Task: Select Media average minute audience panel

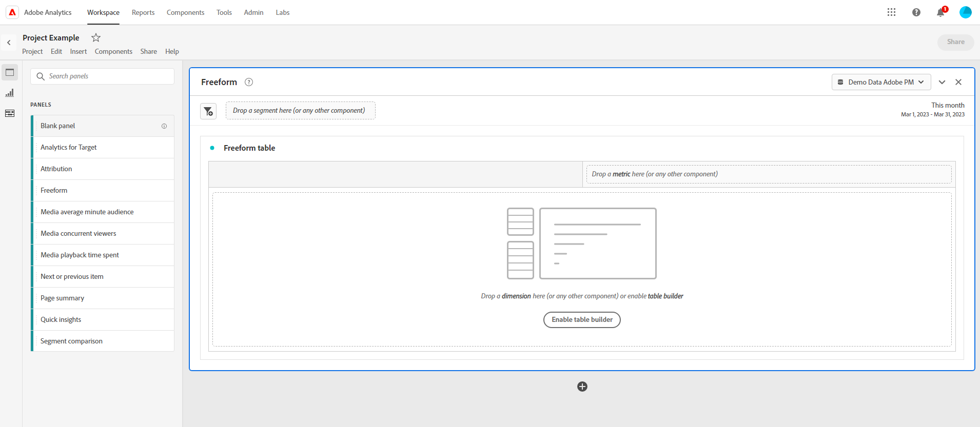Action: (103, 212)
